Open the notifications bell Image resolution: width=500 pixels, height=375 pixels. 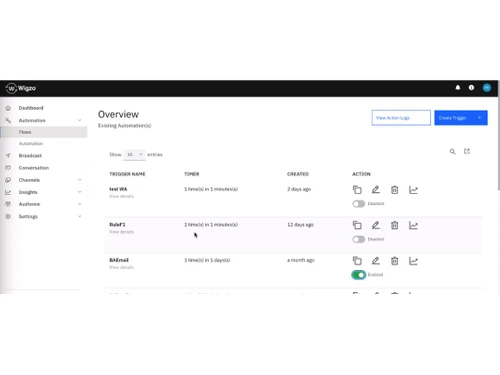(x=458, y=88)
